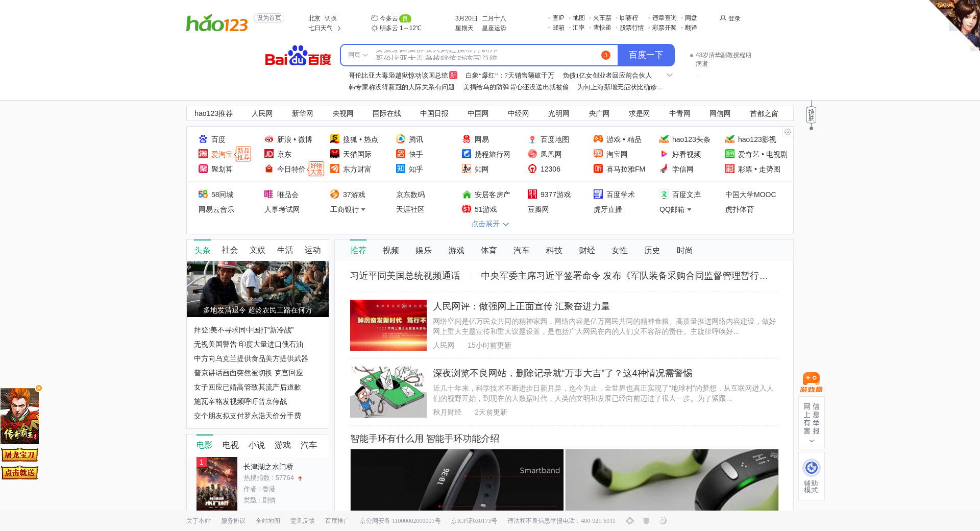The width and height of the screenshot is (980, 531).
Task: Switch to the 视频 content tab
Action: click(390, 250)
